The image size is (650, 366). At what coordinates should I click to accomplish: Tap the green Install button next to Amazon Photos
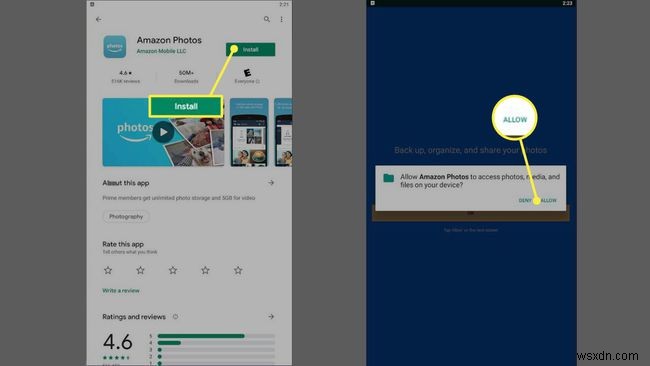pos(250,49)
